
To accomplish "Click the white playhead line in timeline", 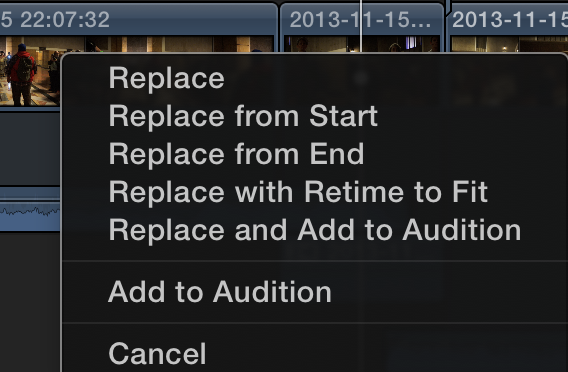I will point(361,26).
